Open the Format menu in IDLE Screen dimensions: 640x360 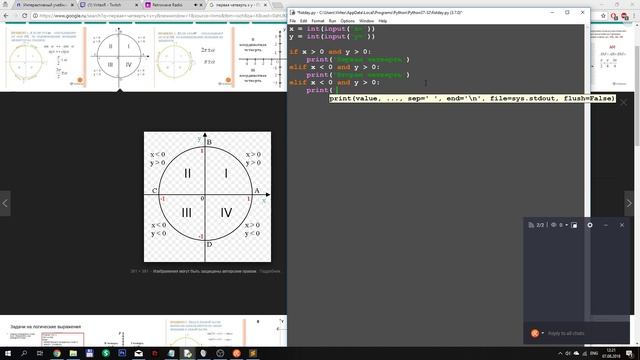(x=318, y=21)
